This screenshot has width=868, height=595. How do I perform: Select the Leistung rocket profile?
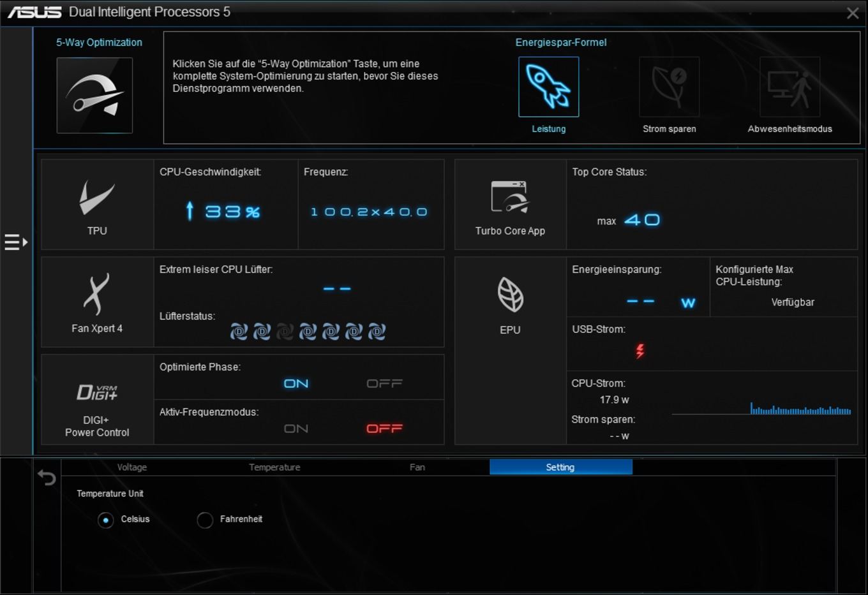548,87
